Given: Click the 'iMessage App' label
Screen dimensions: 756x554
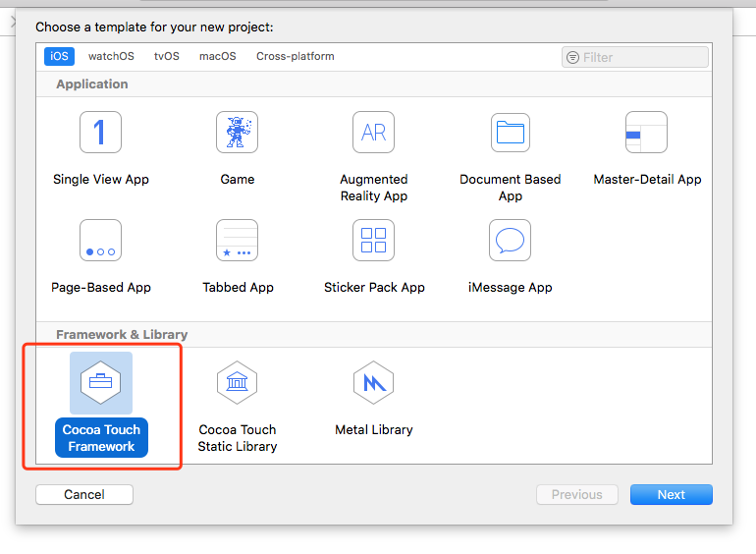Looking at the screenshot, I should point(511,288).
